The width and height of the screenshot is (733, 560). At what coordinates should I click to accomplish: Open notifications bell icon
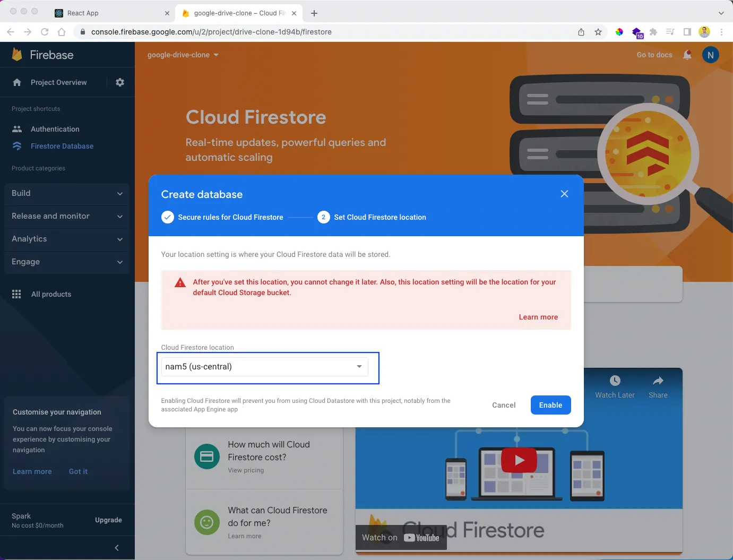click(x=687, y=55)
